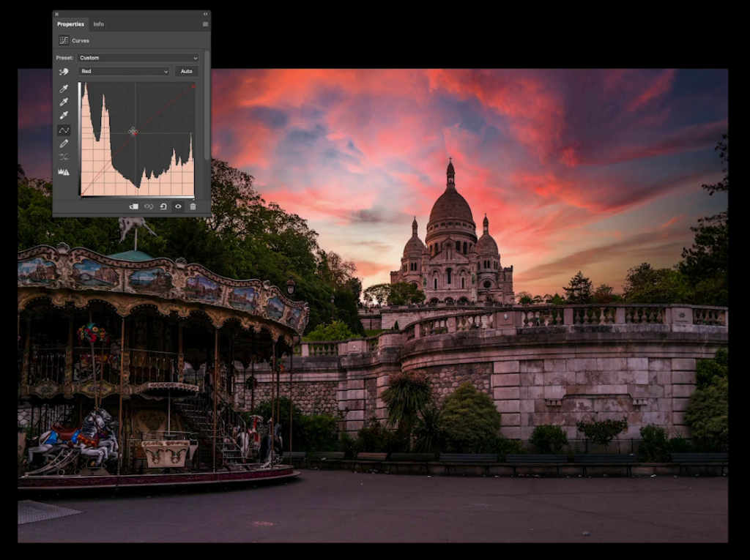Open the channel dropdown showing Red
Image resolution: width=750 pixels, height=560 pixels.
(123, 71)
